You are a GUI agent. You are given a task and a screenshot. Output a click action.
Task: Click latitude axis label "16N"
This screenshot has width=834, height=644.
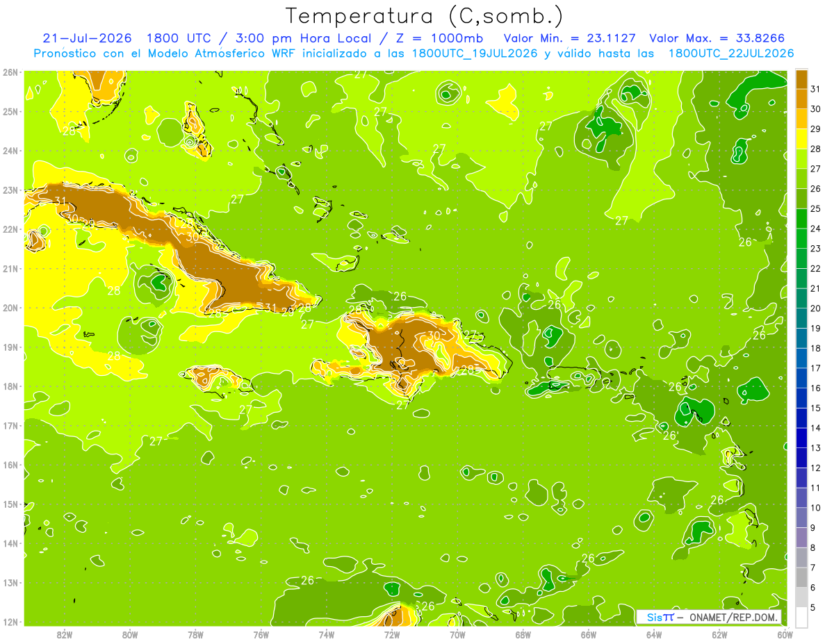click(x=10, y=465)
